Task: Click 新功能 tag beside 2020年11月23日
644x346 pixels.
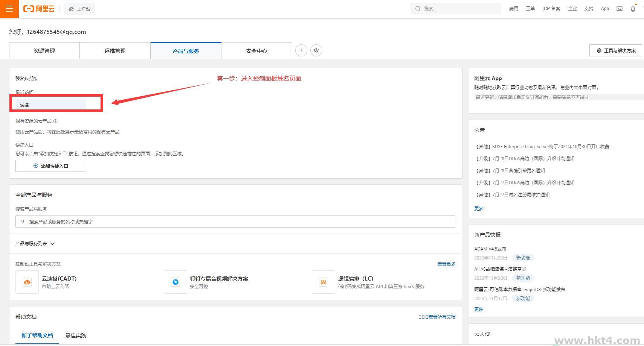Action: [x=523, y=258]
